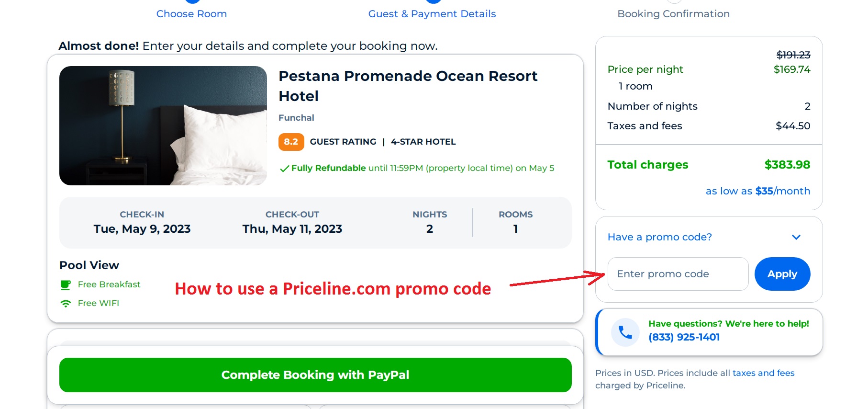
Task: Click the phone icon in the help box
Action: [x=624, y=331]
